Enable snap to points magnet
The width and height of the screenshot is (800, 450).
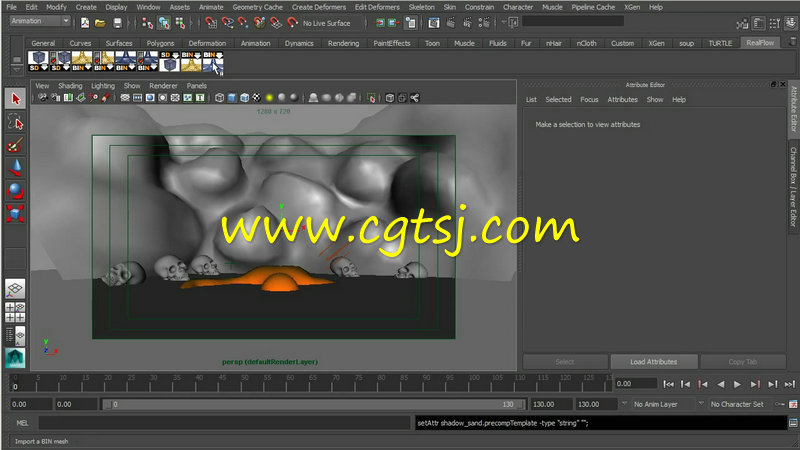pyautogui.click(x=243, y=23)
